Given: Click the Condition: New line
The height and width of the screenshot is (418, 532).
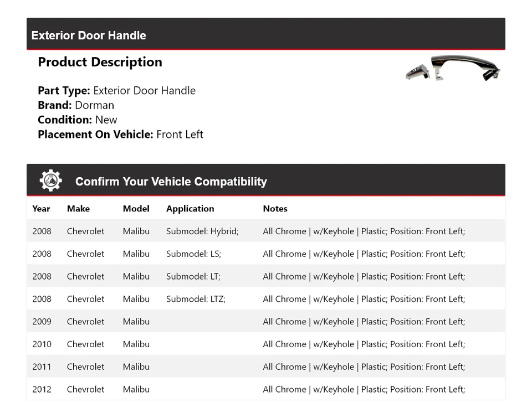Looking at the screenshot, I should (x=78, y=120).
